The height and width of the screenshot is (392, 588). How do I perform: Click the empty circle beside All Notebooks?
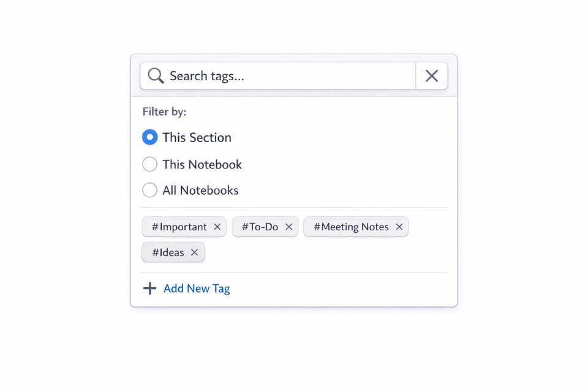[x=149, y=190]
